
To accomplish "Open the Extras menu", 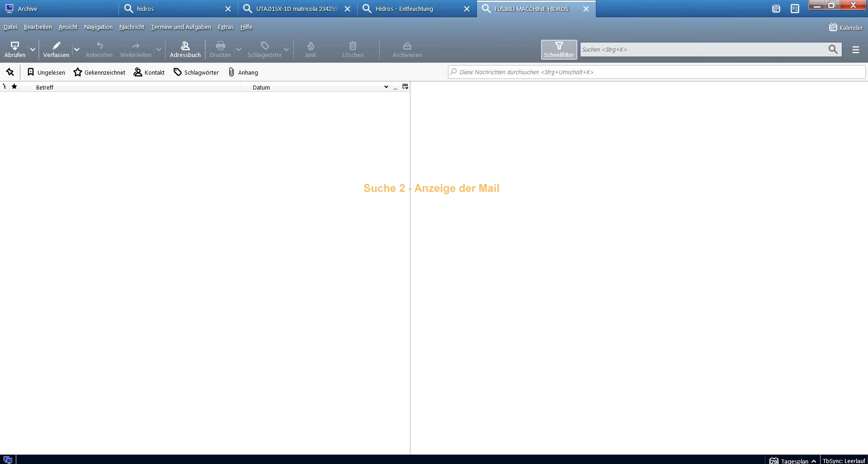I will [226, 27].
